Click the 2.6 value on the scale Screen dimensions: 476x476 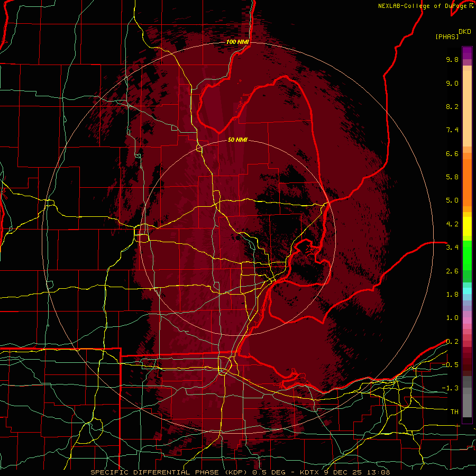tap(452, 271)
